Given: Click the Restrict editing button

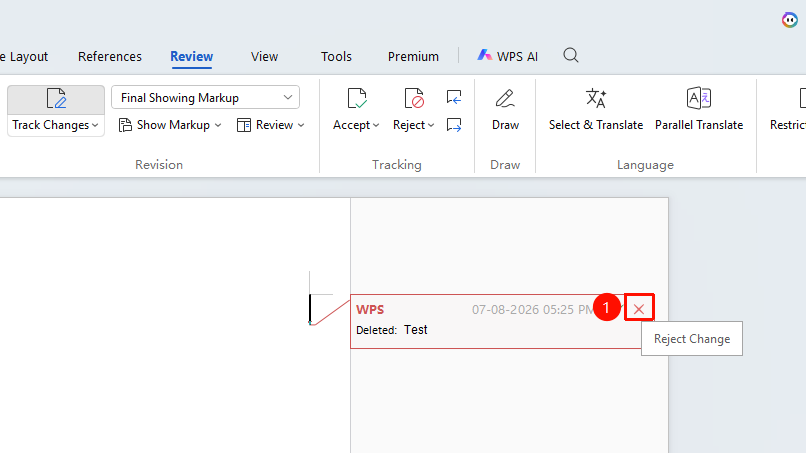Looking at the screenshot, I should coord(788,110).
